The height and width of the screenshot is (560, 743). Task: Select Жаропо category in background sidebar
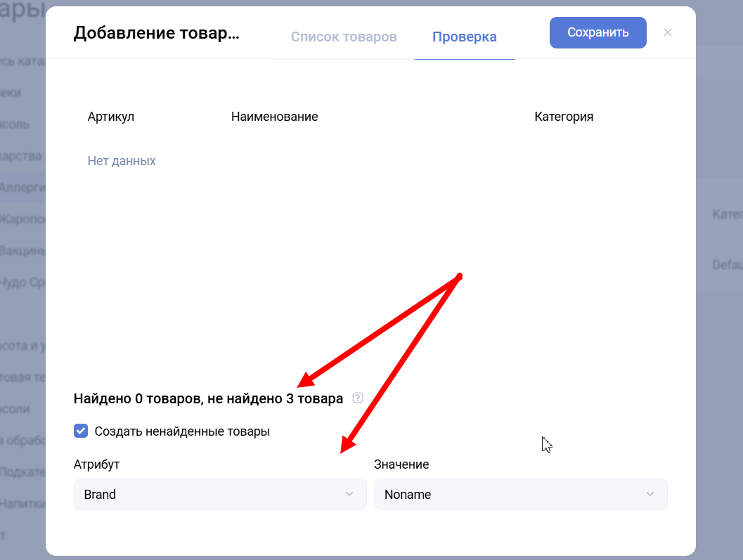(22, 219)
